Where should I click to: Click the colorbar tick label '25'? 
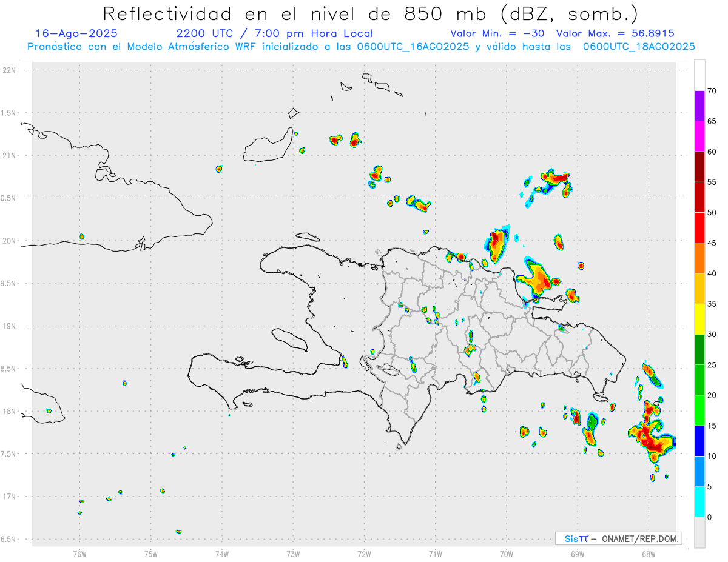(712, 365)
